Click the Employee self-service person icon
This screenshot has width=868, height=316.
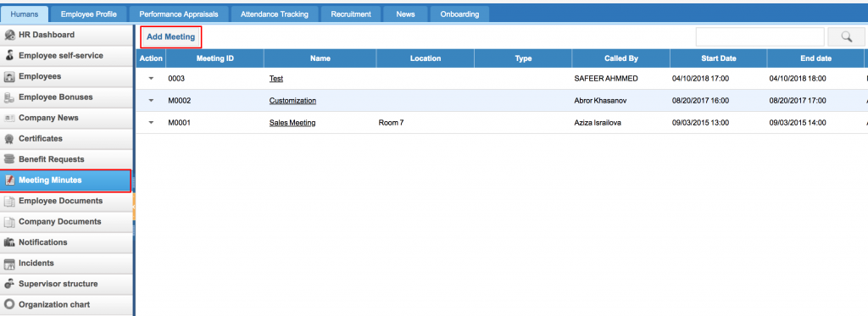click(8, 55)
